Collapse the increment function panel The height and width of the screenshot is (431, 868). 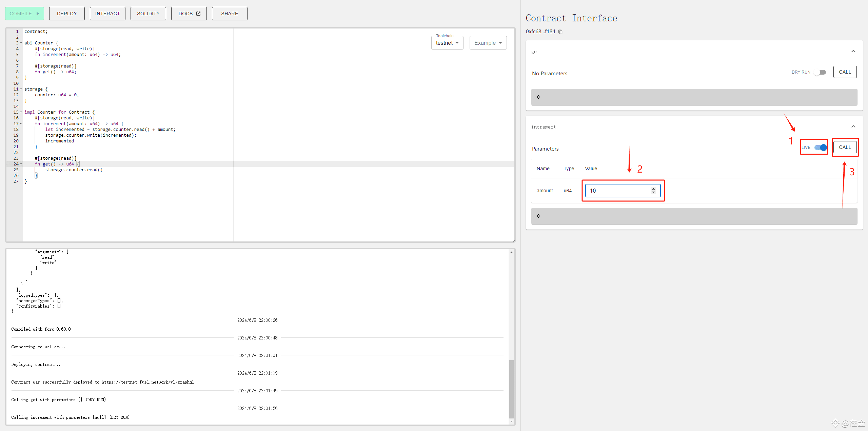point(853,126)
